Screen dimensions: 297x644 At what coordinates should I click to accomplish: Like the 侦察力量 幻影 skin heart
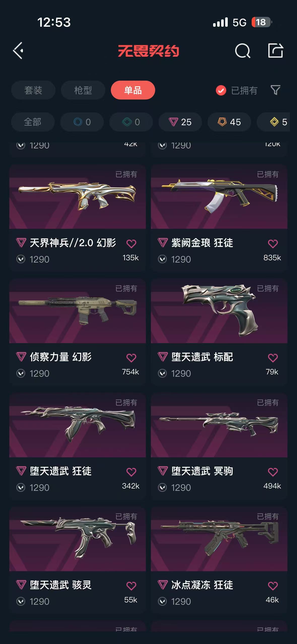click(131, 358)
